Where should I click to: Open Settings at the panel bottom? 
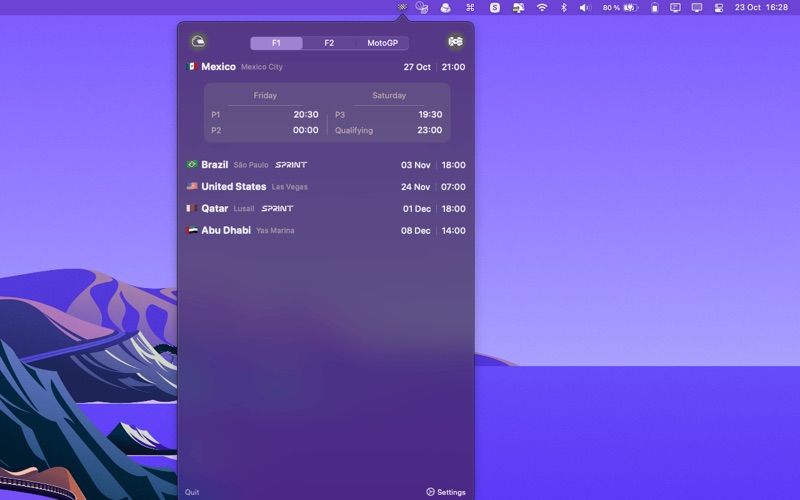point(446,492)
